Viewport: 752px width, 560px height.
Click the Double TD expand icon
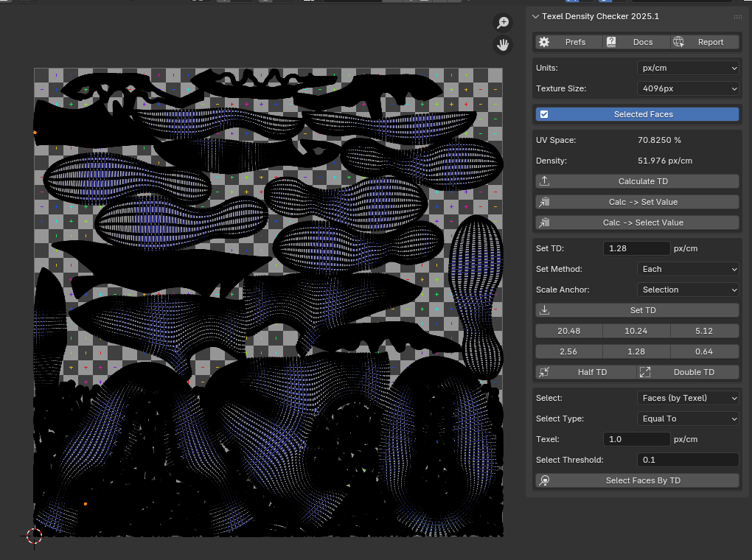tap(645, 372)
